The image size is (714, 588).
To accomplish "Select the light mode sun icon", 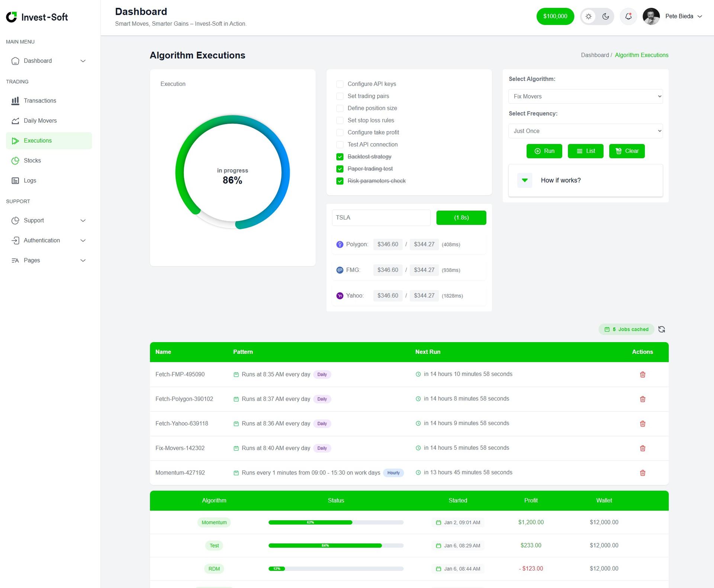I will coord(588,16).
